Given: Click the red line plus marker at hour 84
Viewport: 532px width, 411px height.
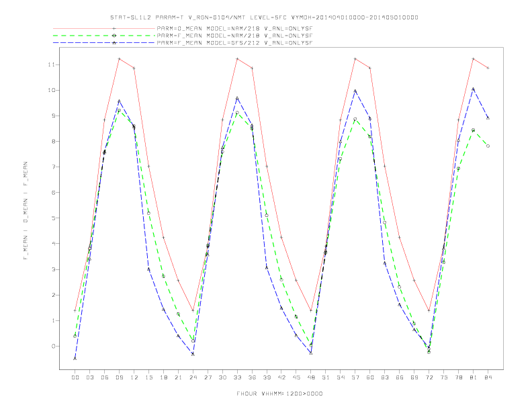Looking at the screenshot, I should click(488, 68).
